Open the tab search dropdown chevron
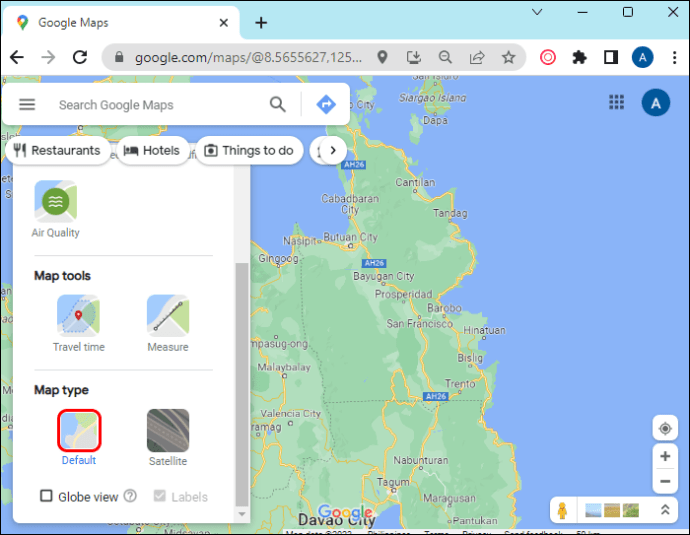Image resolution: width=690 pixels, height=535 pixels. click(x=537, y=12)
